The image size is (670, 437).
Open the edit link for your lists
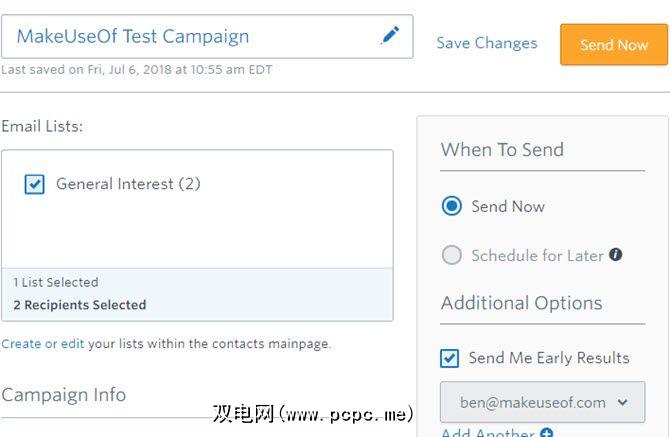click(x=73, y=344)
